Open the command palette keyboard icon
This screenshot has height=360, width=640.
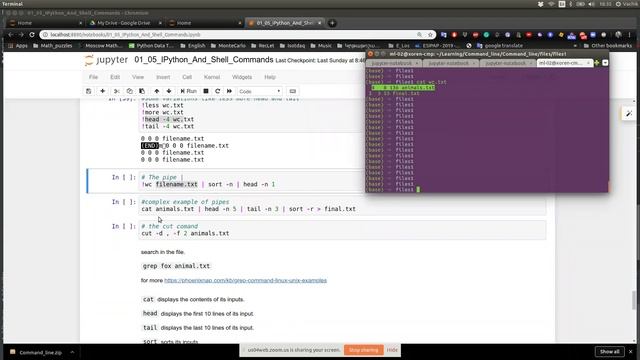[x=293, y=91]
